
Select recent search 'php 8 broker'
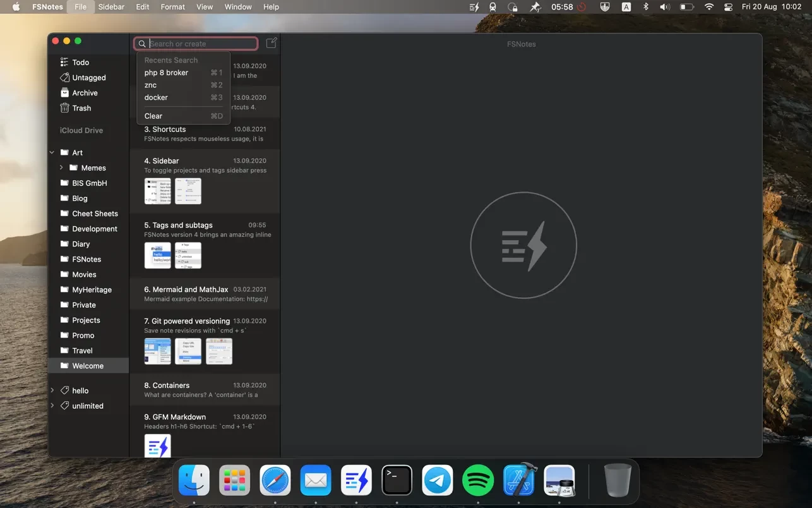167,73
